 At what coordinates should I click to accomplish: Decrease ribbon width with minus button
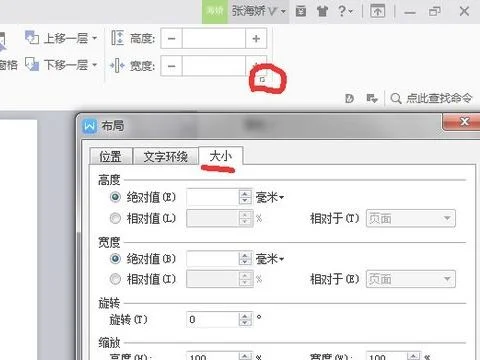172,66
